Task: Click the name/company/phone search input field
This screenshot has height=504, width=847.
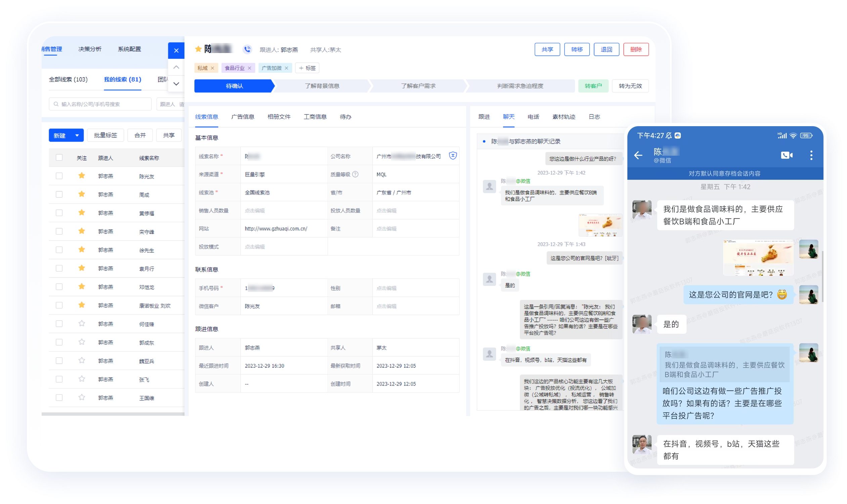Action: pos(100,104)
